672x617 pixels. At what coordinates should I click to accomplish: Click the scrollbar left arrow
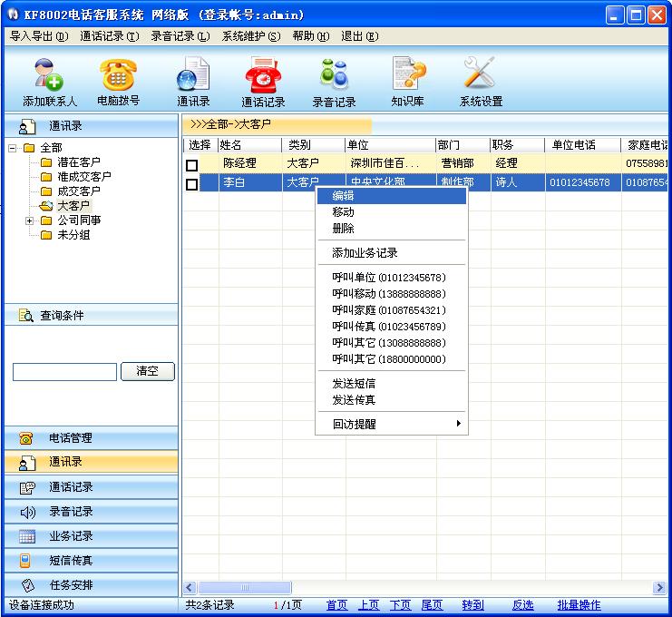tap(190, 587)
